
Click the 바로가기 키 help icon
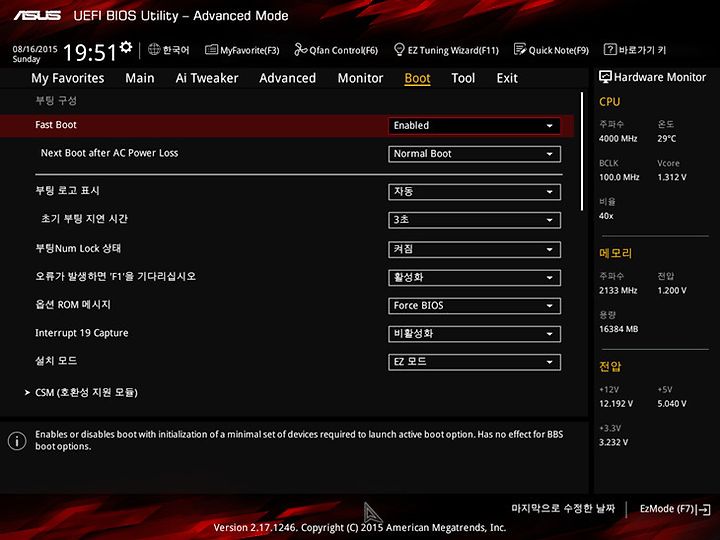pos(609,50)
